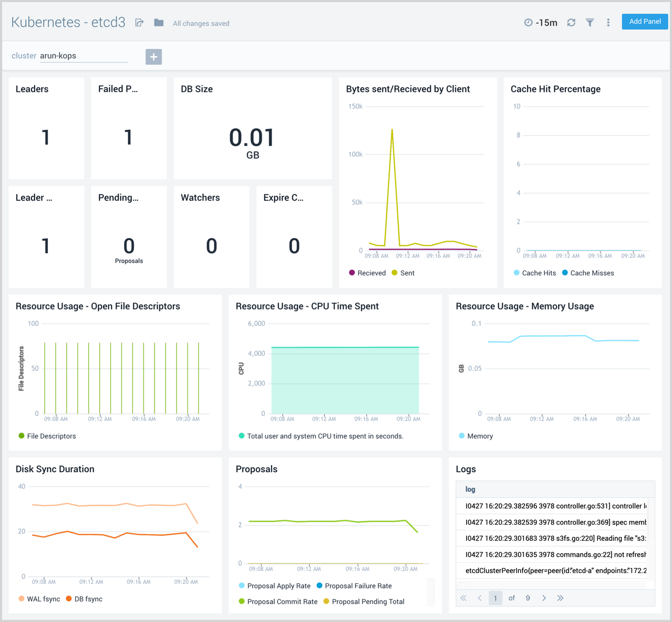The width and height of the screenshot is (672, 622).
Task: Toggle the Recieved series in legend
Action: 367,273
